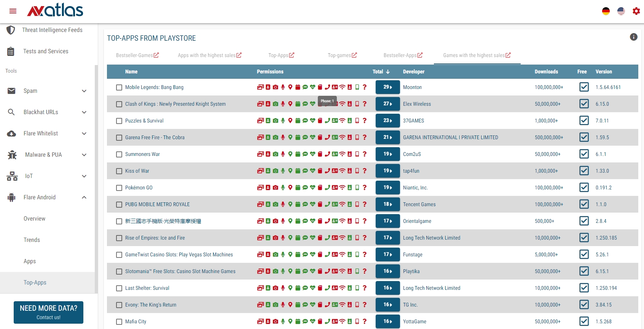Switch to the Bestseller-Games tab
This screenshot has height=329, width=644.
pyautogui.click(x=137, y=55)
